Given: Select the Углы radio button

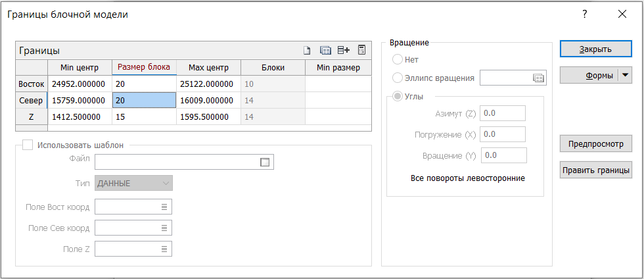Looking at the screenshot, I should (397, 96).
